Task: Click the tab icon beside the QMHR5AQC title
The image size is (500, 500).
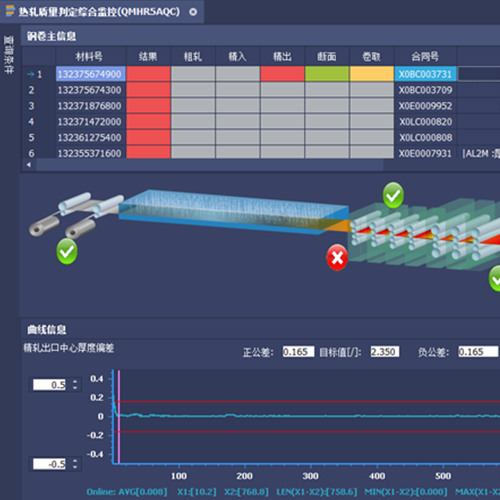Action: 10,11
